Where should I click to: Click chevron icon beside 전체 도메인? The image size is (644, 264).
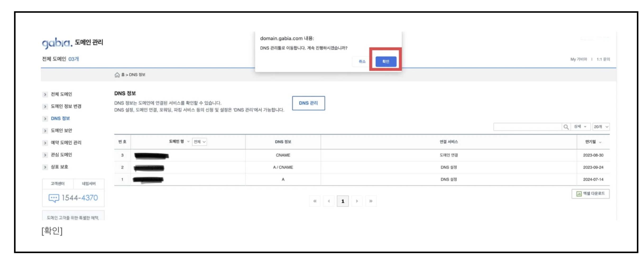point(45,95)
